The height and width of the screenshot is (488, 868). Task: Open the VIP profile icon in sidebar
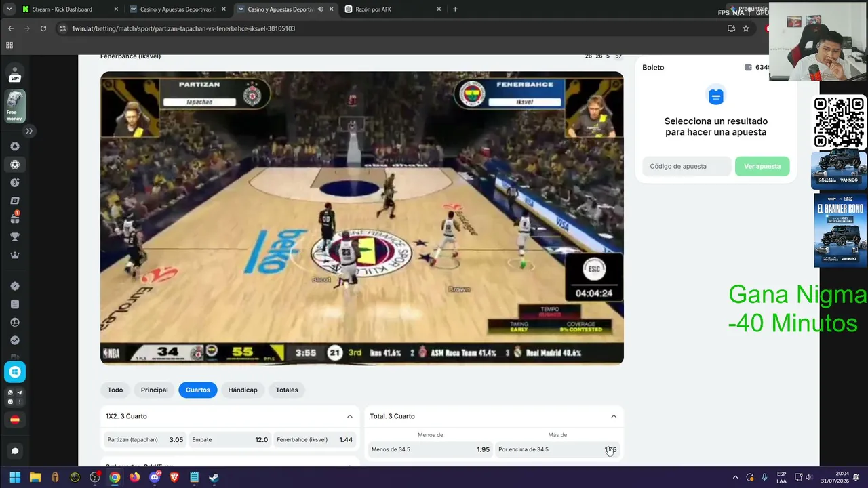coord(15,74)
